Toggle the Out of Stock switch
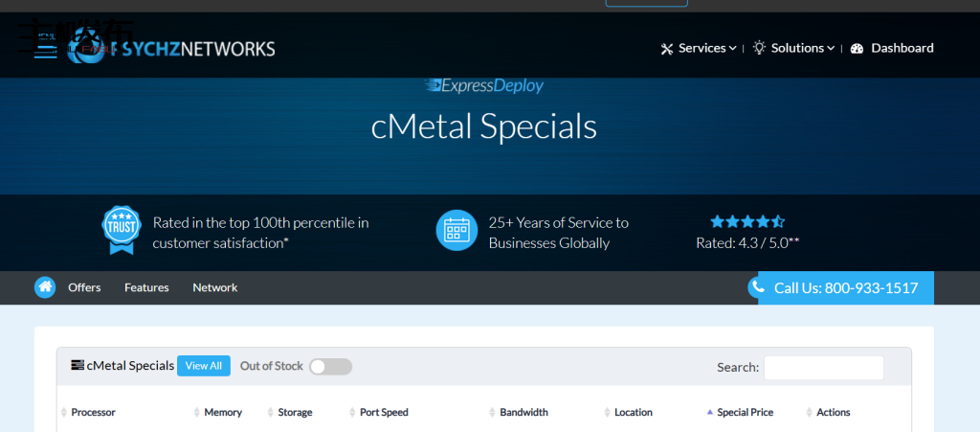 pos(330,366)
